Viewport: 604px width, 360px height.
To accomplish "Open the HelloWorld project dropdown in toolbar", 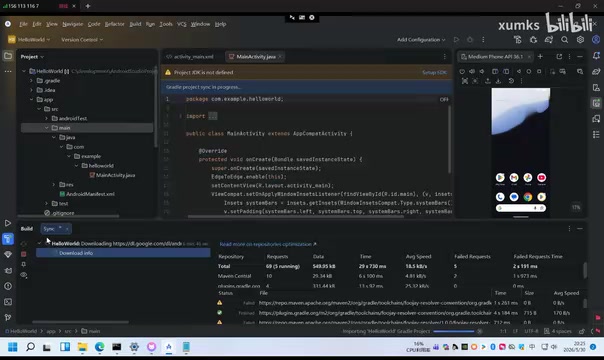I will point(29,40).
